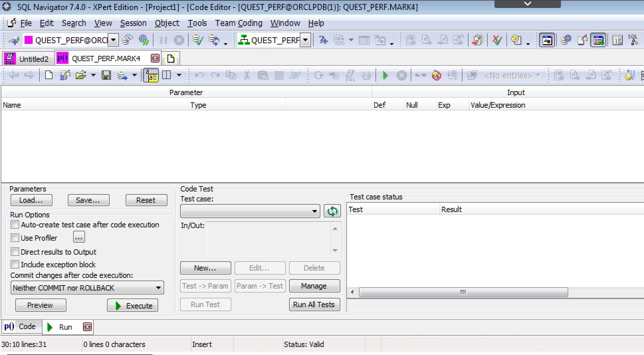Viewport: 644px width, 355px height.
Task: Open the File menu
Action: tap(26, 23)
